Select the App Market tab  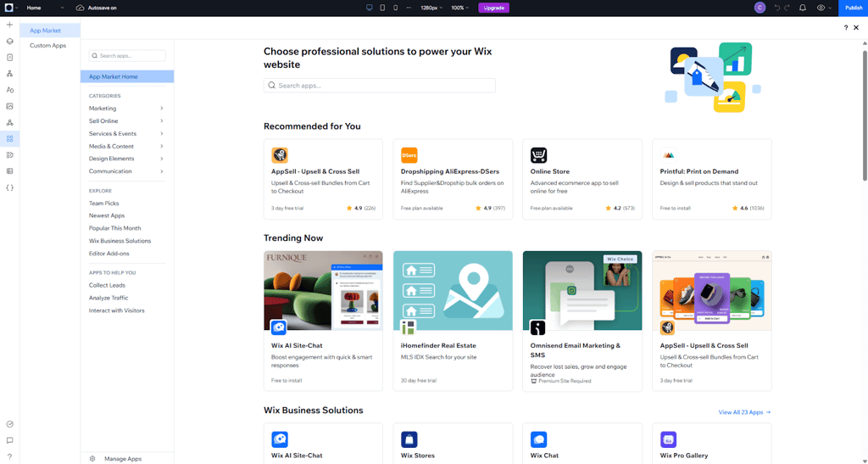pyautogui.click(x=50, y=31)
